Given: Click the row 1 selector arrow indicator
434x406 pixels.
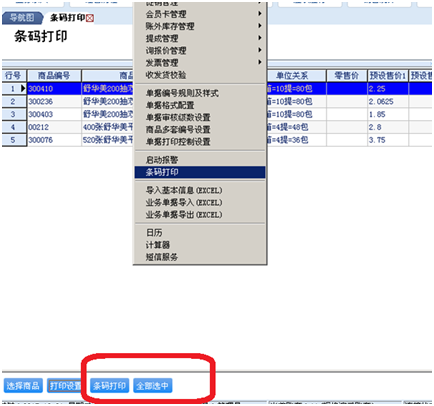Looking at the screenshot, I should point(23,89).
